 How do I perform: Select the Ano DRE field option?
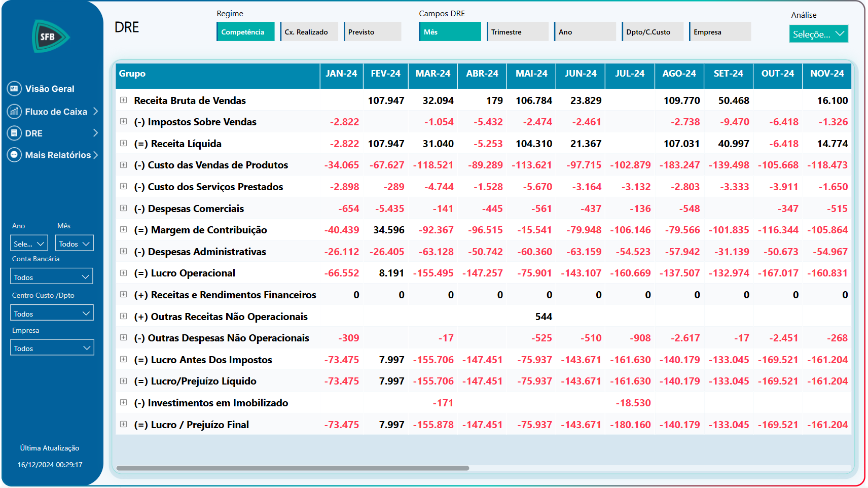pyautogui.click(x=585, y=31)
